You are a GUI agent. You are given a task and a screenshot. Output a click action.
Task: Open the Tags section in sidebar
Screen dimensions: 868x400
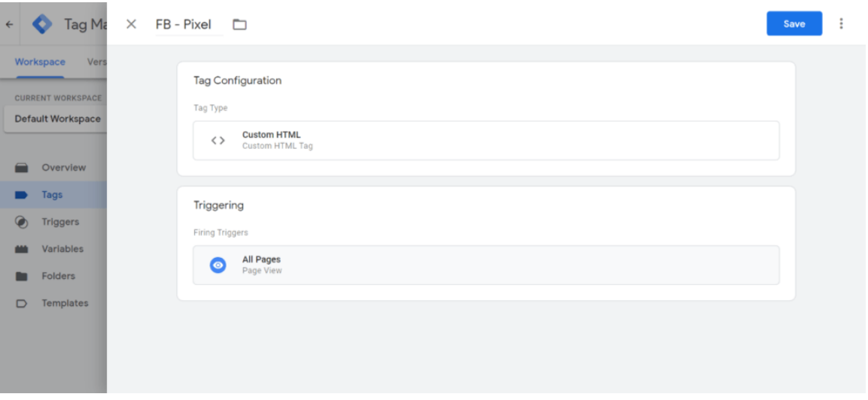point(53,195)
